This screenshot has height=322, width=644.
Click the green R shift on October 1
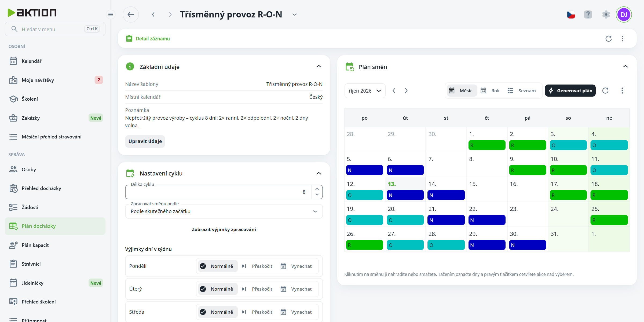pyautogui.click(x=487, y=145)
